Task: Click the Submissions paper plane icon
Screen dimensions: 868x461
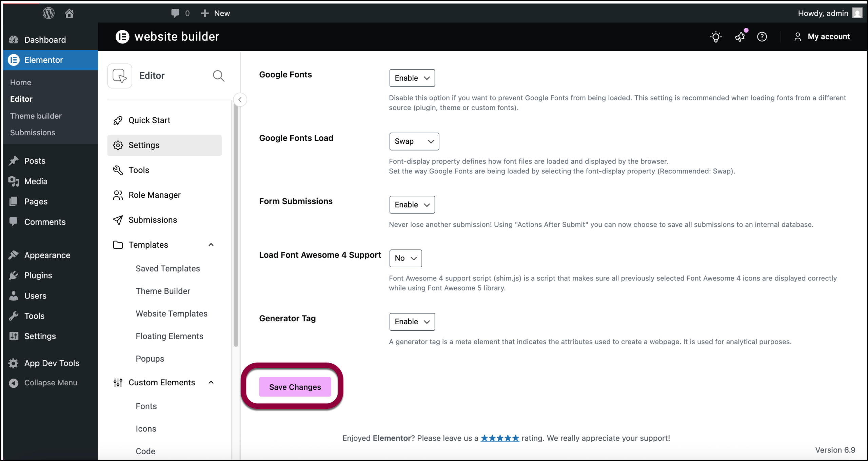Action: 118,220
